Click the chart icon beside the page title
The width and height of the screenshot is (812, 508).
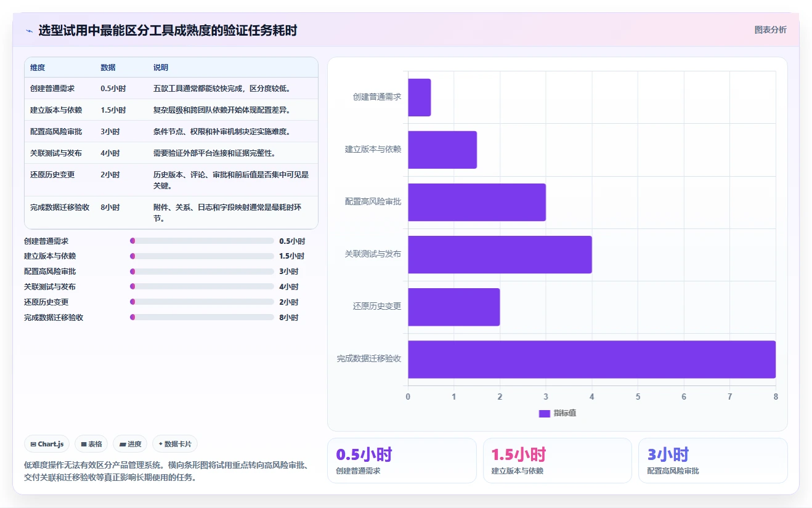(29, 31)
